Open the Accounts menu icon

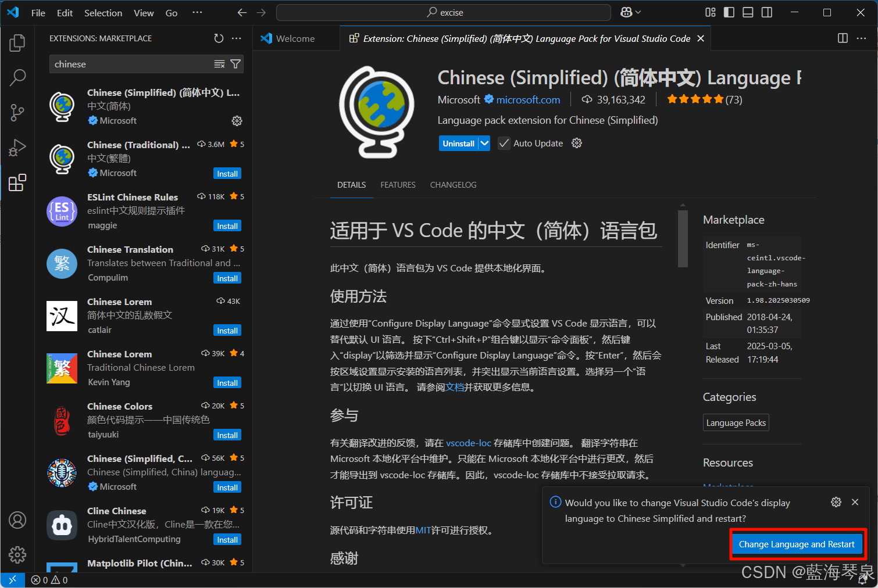17,520
